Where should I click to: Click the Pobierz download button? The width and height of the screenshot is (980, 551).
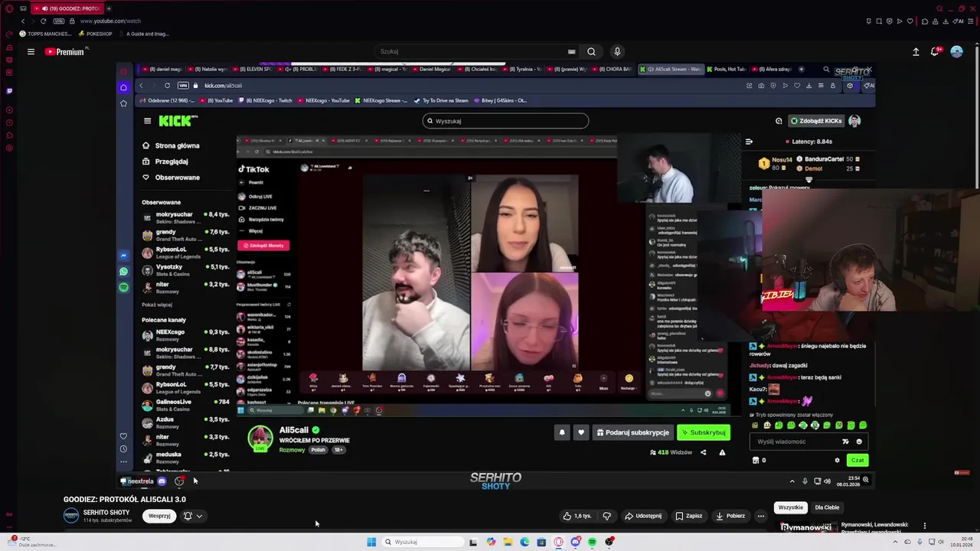coord(730,516)
